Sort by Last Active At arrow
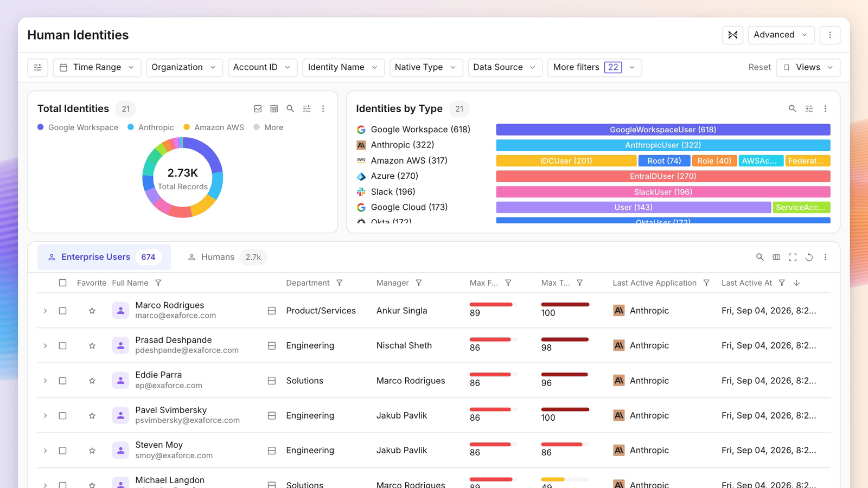868x488 pixels. (796, 283)
